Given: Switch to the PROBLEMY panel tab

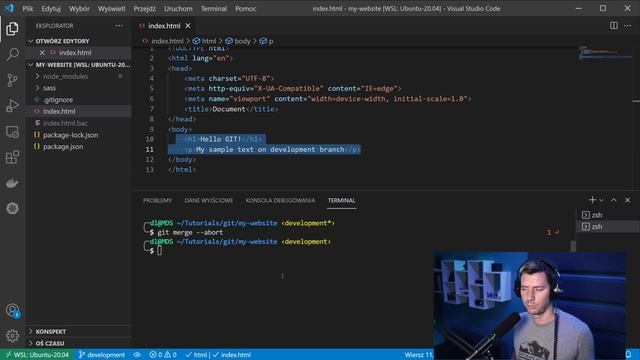Looking at the screenshot, I should pyautogui.click(x=157, y=200).
